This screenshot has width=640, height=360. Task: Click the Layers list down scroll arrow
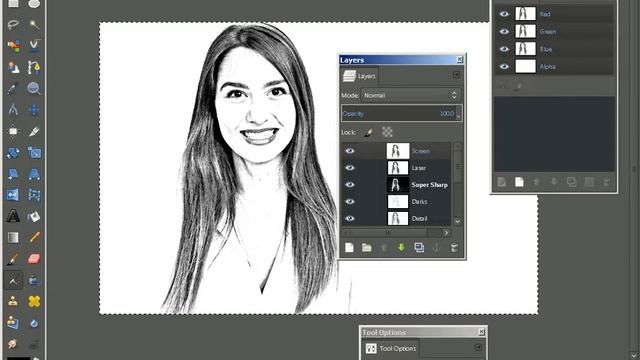click(458, 221)
